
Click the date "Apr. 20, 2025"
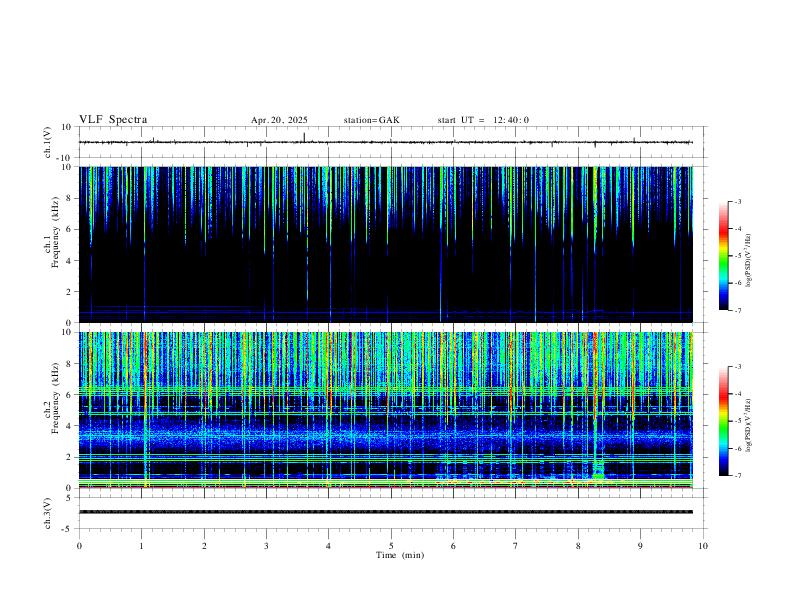click(279, 120)
